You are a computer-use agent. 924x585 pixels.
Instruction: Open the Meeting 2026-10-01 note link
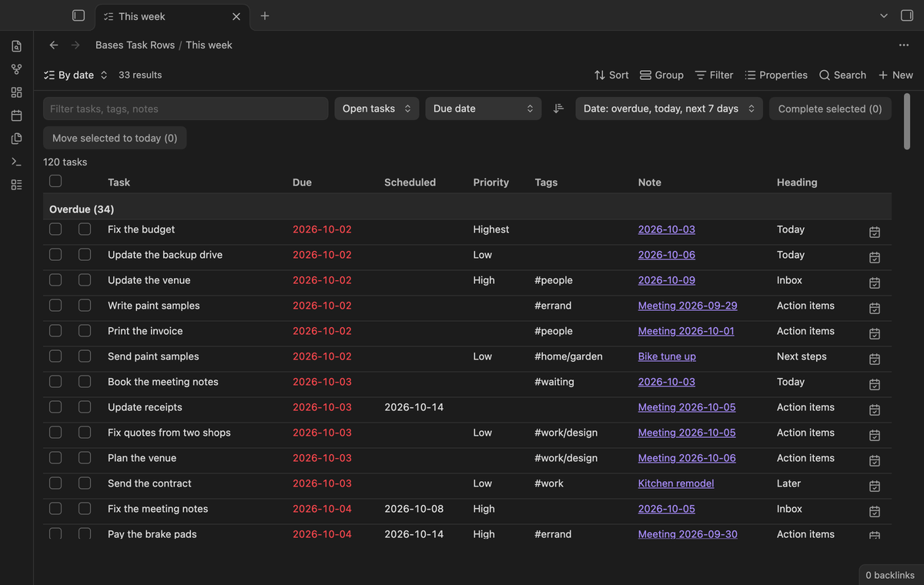686,331
